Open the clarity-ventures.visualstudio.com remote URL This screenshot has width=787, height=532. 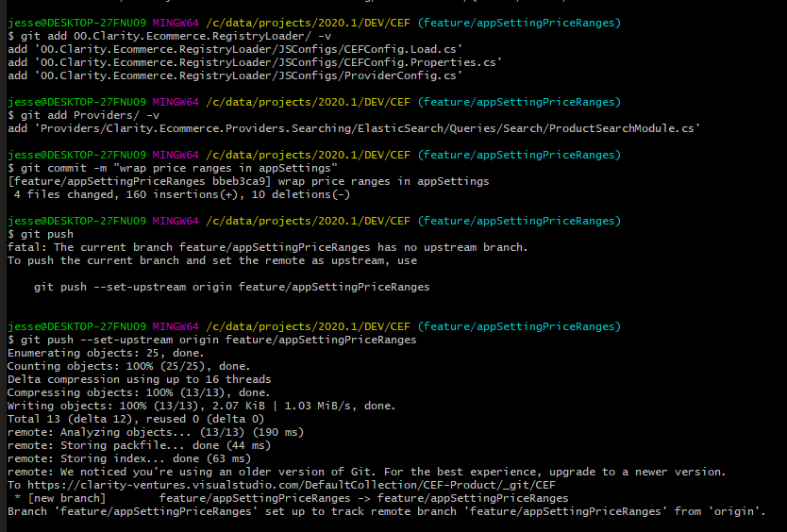291,485
